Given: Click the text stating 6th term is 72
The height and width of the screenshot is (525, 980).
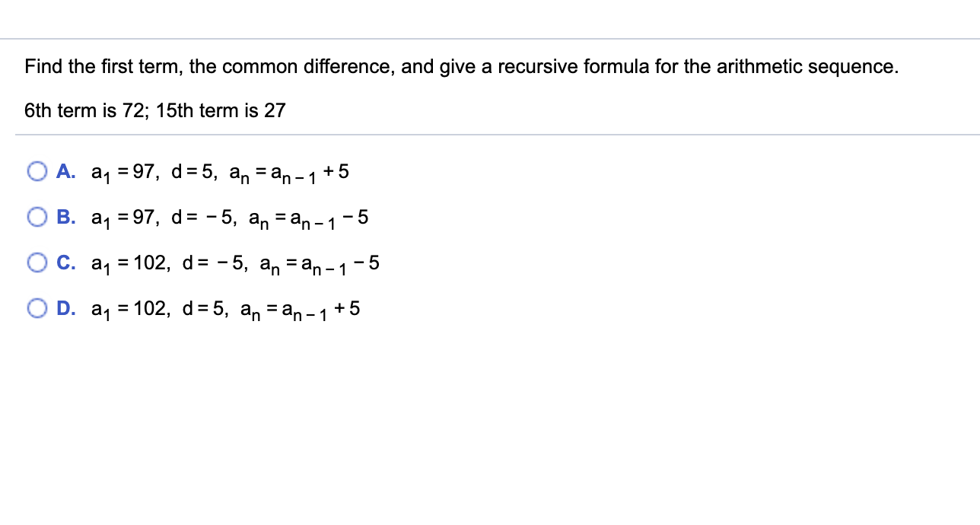Looking at the screenshot, I should tap(84, 110).
